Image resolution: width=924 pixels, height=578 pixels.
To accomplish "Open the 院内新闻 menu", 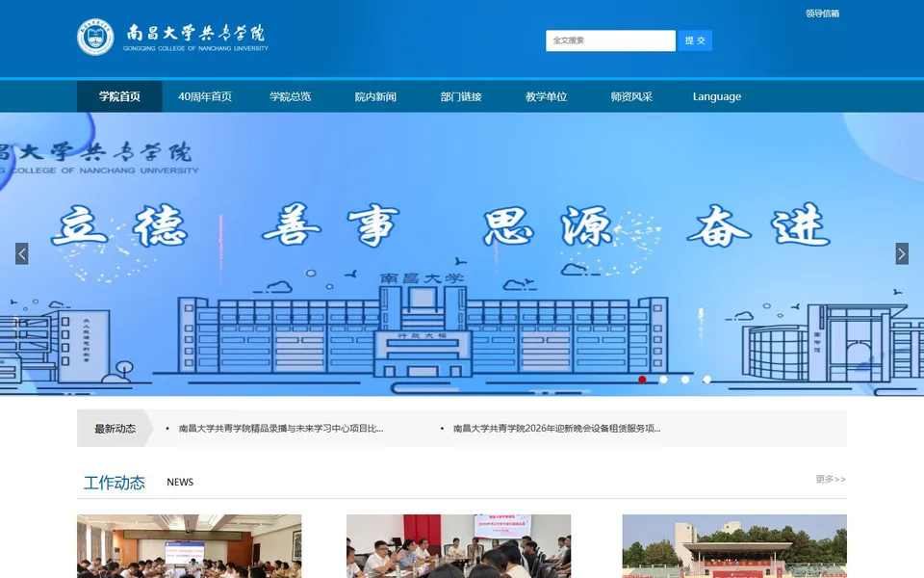I will (x=375, y=96).
